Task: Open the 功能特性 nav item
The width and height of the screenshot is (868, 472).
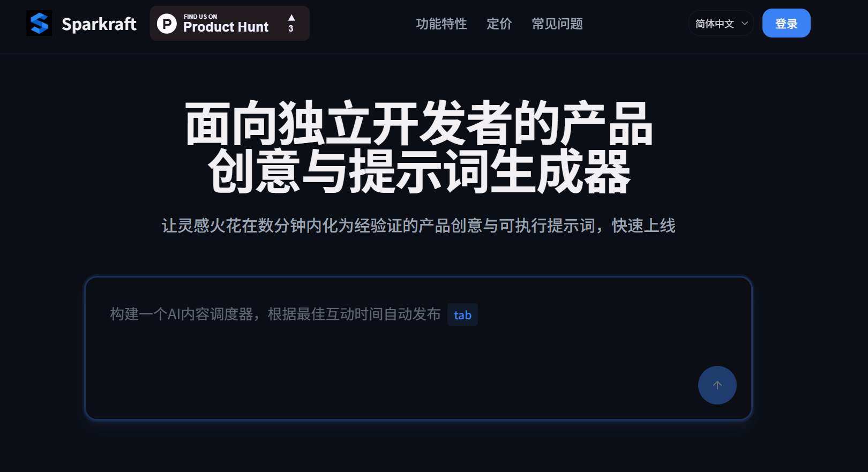Action: 442,24
